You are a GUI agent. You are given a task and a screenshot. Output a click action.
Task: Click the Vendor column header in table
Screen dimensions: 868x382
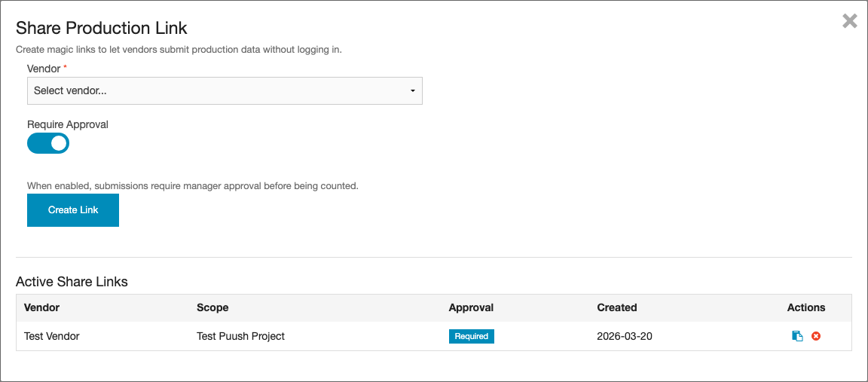click(x=42, y=307)
